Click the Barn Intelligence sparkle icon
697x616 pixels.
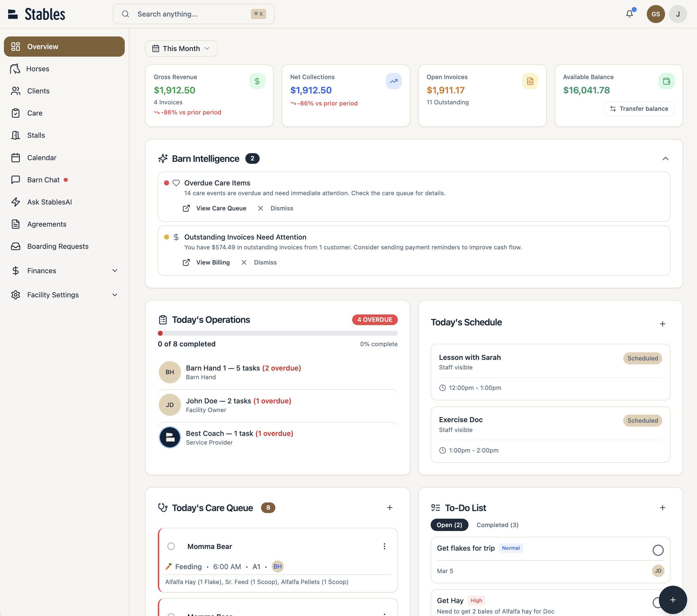point(163,158)
